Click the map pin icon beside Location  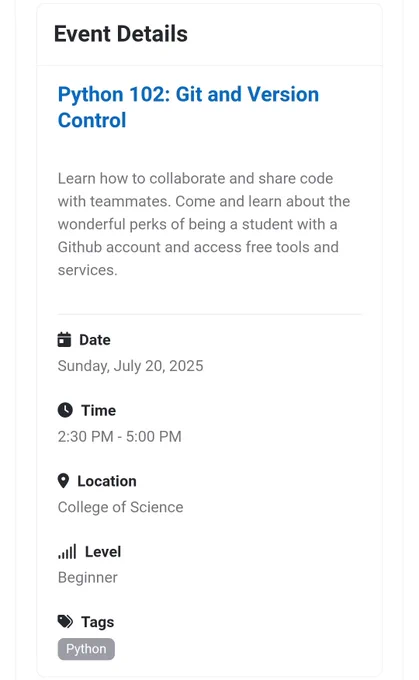click(x=63, y=481)
